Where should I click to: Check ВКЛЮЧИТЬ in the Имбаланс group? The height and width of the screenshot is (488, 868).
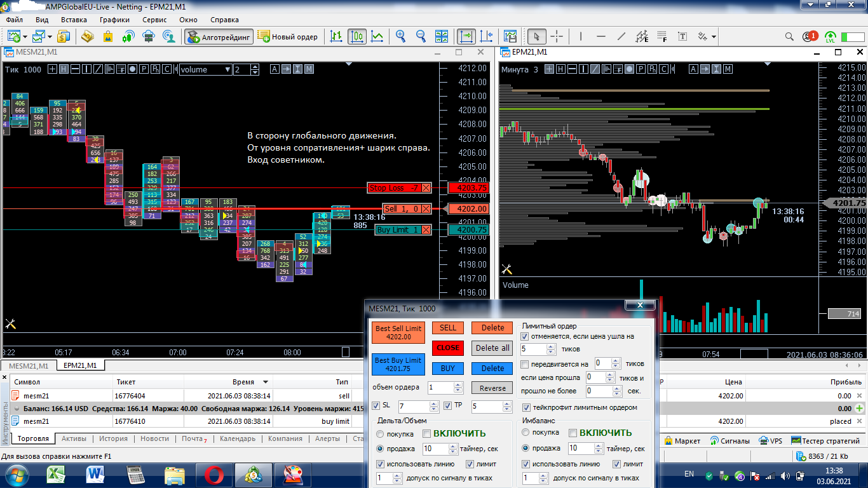pyautogui.click(x=573, y=433)
